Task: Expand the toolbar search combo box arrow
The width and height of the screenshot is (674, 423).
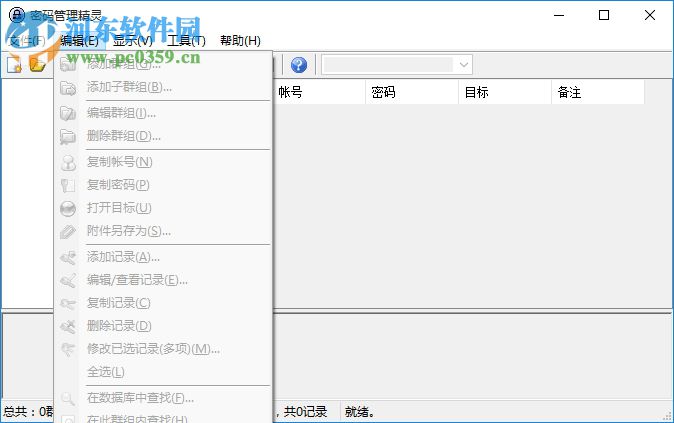Action: click(x=463, y=65)
